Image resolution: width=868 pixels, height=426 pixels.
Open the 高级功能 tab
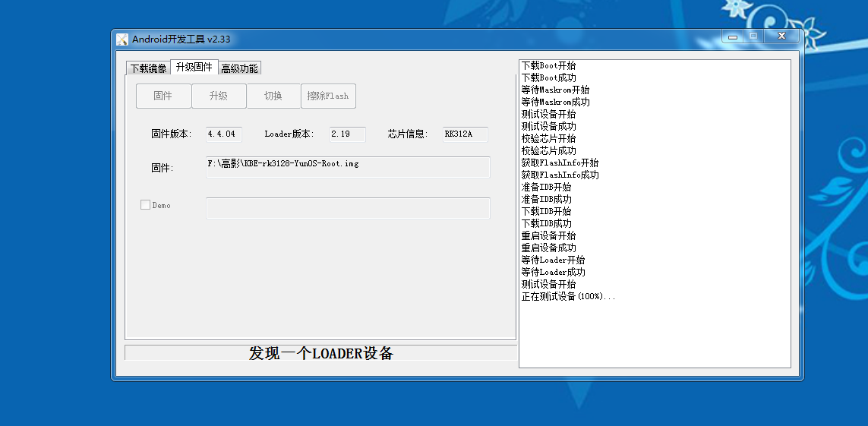click(x=239, y=68)
